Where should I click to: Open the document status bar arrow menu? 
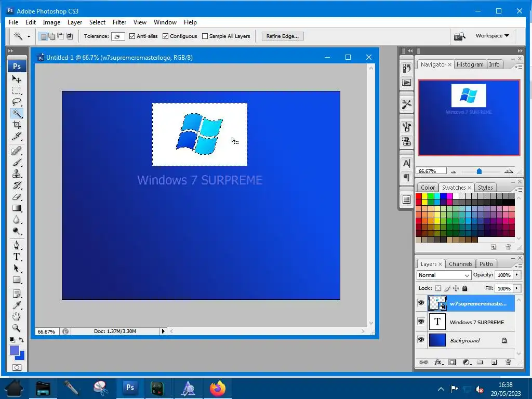163,331
